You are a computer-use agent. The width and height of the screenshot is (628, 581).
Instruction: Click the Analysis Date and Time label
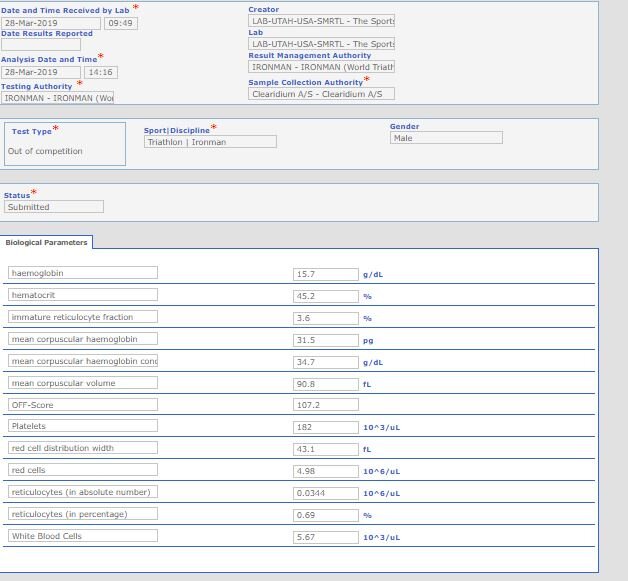click(x=49, y=59)
